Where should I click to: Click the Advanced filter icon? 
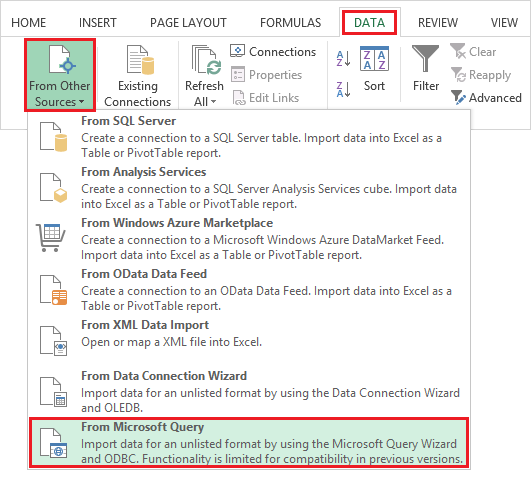pos(459,98)
